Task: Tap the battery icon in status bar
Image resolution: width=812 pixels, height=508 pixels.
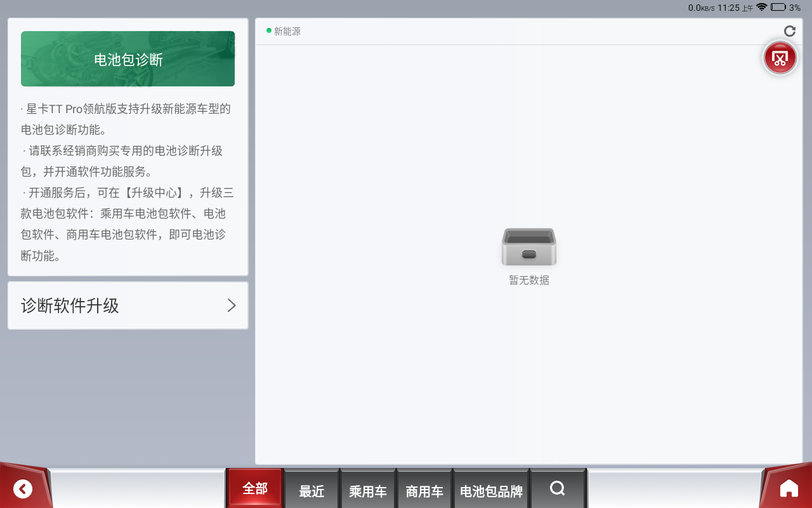Action: pyautogui.click(x=778, y=8)
